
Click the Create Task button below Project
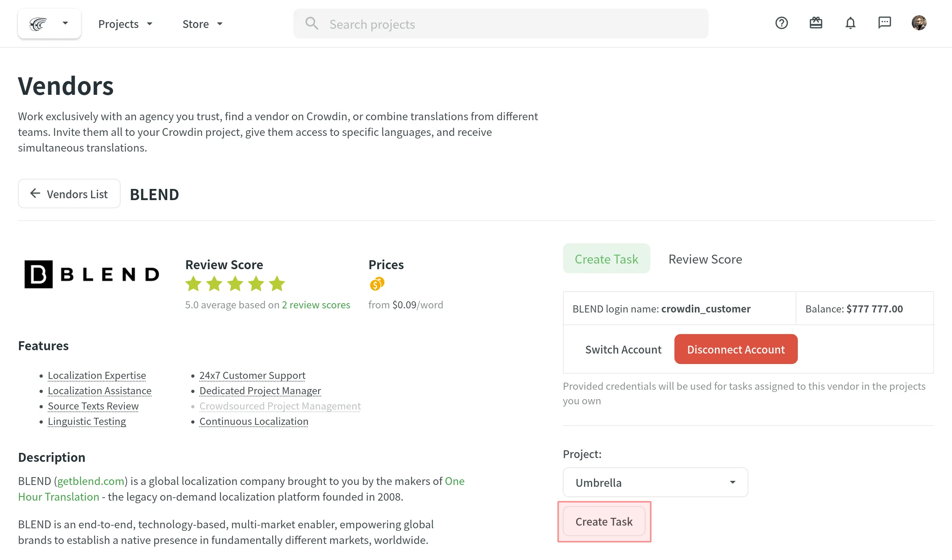(x=604, y=522)
